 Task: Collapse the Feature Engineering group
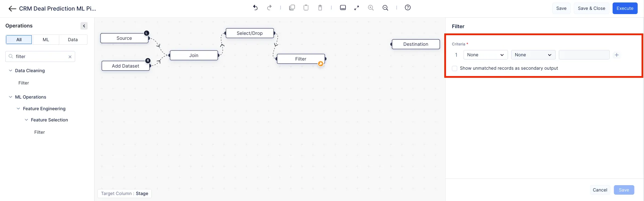click(x=18, y=109)
